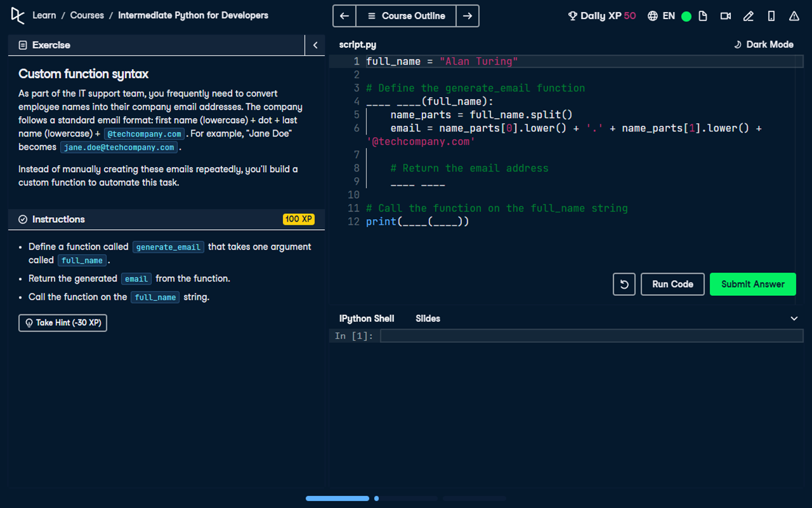Click the IPython shell input field
Image resolution: width=812 pixels, height=508 pixels.
pos(592,336)
